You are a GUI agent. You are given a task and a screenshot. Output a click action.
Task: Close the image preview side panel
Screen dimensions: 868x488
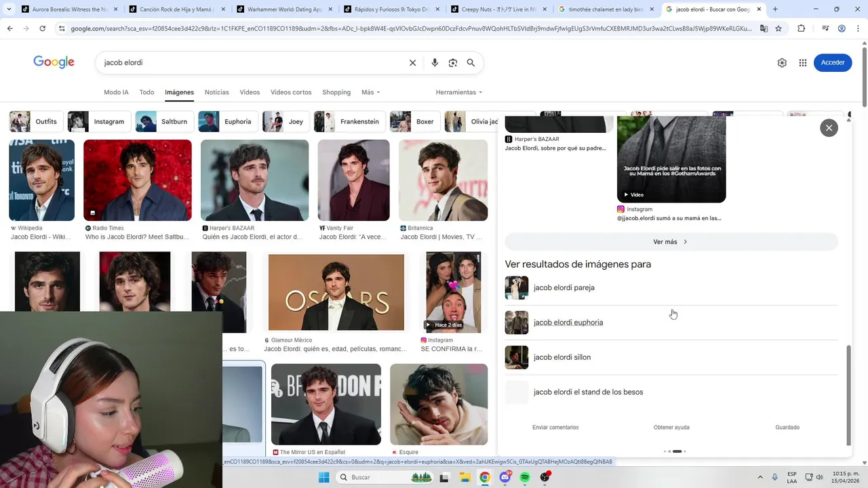(829, 127)
